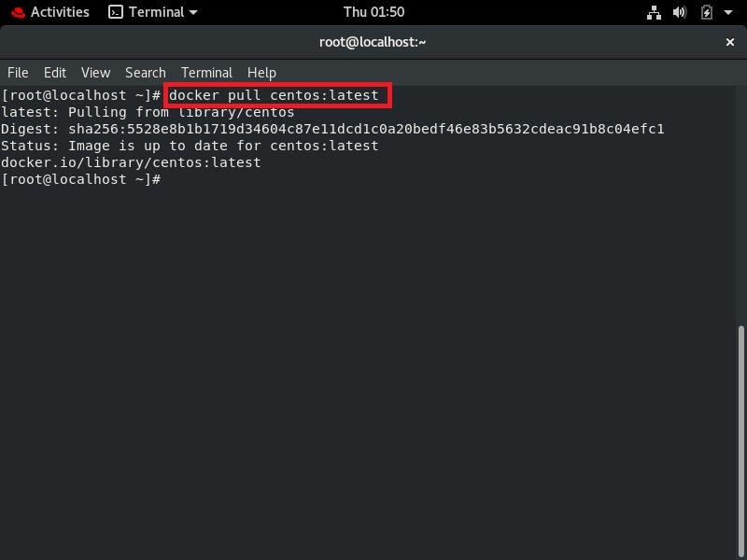Click the highlighted docker pull command text
Viewport: 747px width, 560px height.
click(x=274, y=95)
